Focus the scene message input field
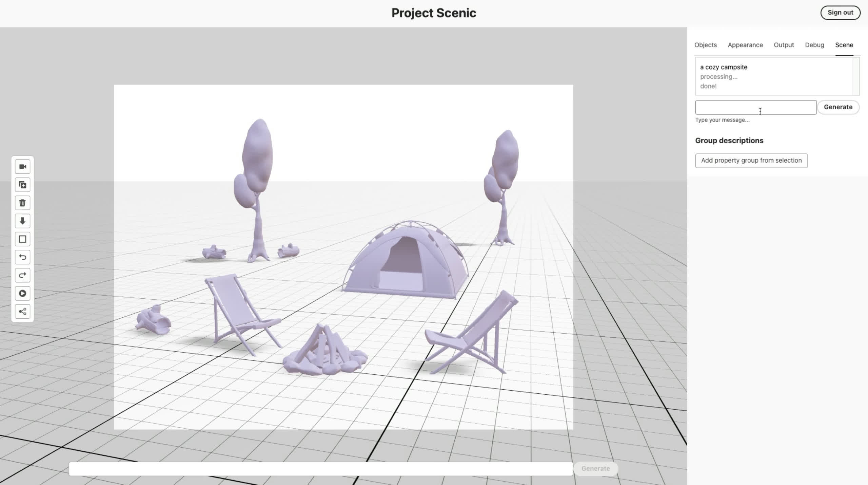The image size is (868, 485). [755, 107]
